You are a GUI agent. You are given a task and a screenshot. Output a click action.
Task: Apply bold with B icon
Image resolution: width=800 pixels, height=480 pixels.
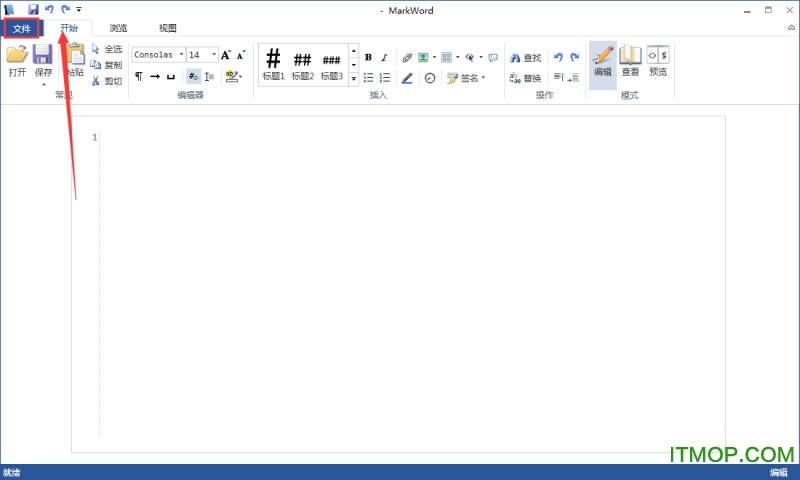(x=368, y=58)
